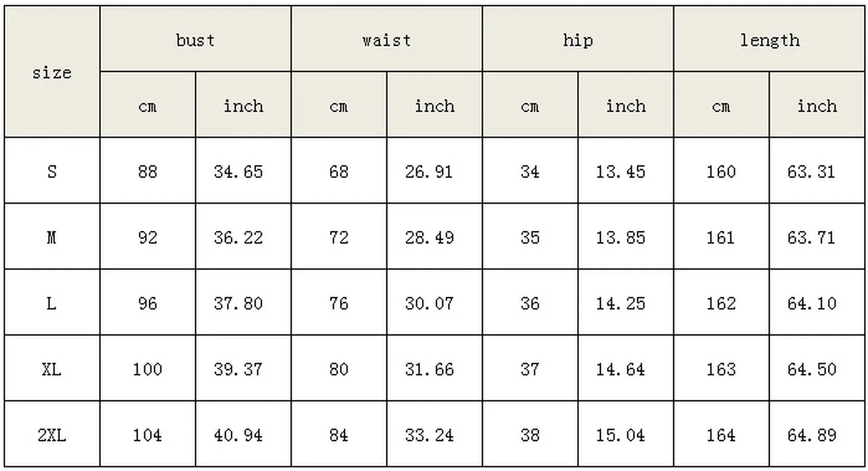Click the 34.65 bust inch value

(238, 172)
